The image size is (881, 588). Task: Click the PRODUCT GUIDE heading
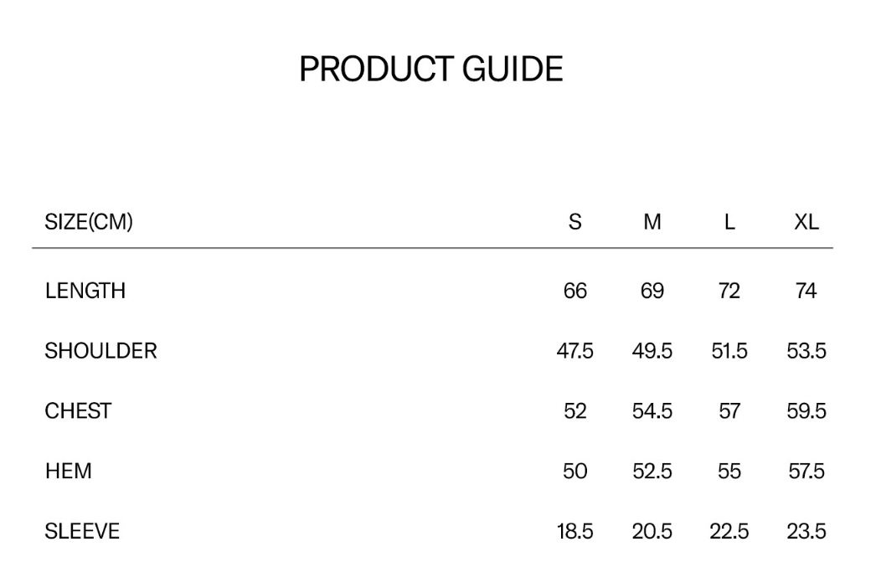click(431, 70)
